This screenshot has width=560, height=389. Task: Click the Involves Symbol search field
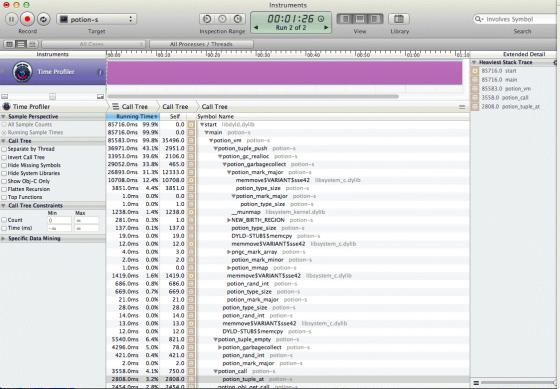(516, 19)
